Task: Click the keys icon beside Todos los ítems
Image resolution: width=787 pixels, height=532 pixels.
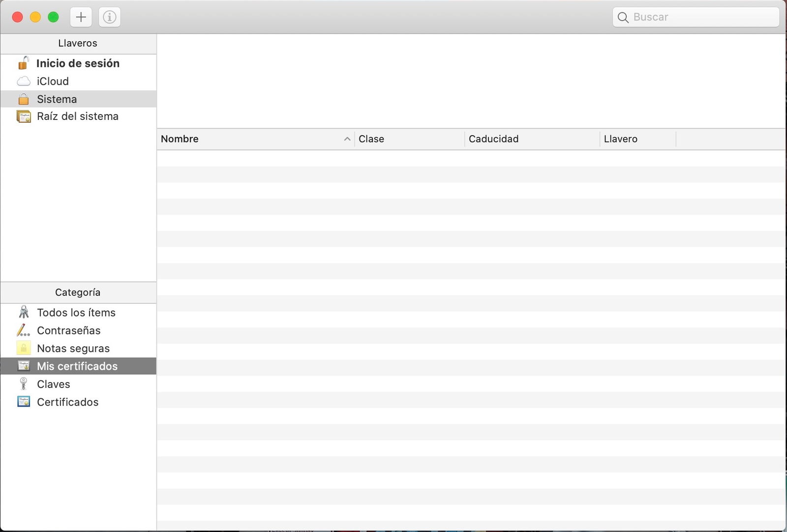Action: point(24,312)
